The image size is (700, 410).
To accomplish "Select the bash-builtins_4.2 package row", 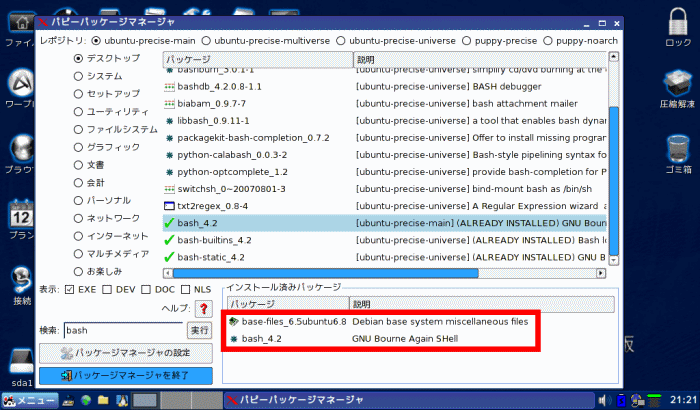I will 384,240.
